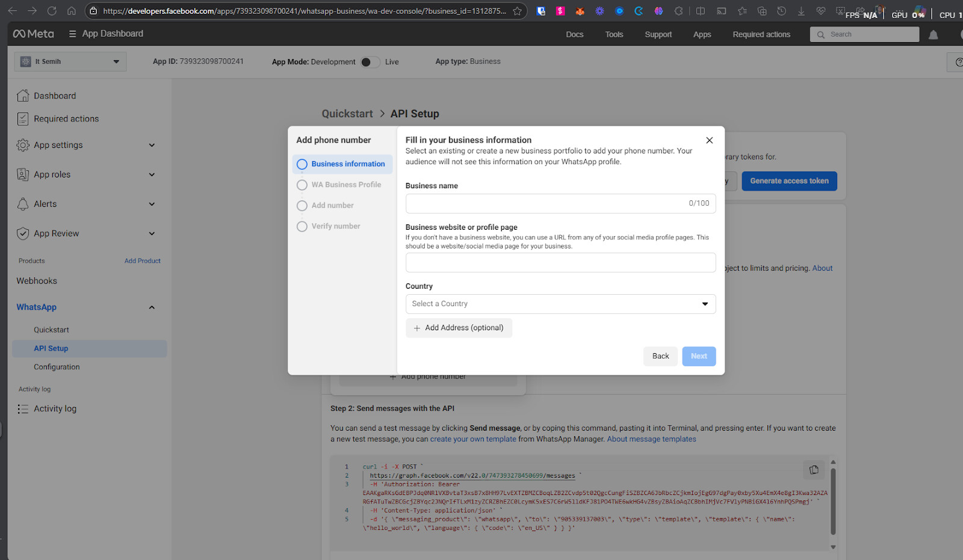Expand the Alerts section
This screenshot has width=963, height=560.
[152, 204]
